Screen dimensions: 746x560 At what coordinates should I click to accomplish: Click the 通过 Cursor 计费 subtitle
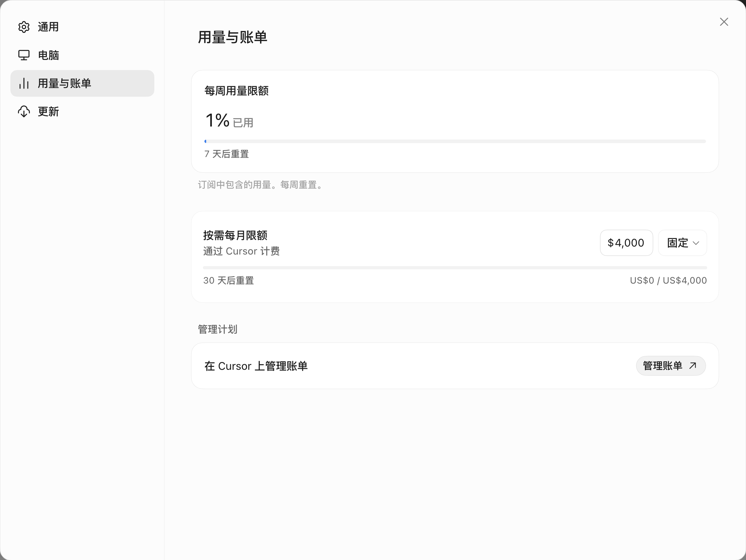coord(241,251)
